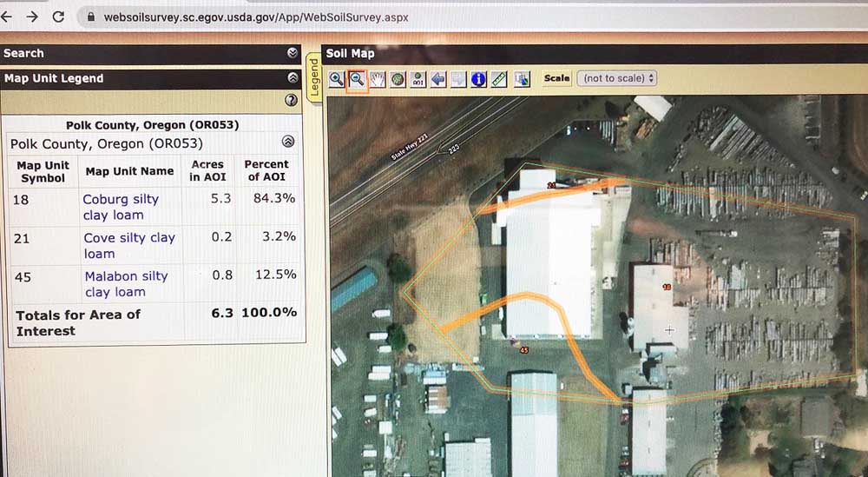Select the blue Identify info tool
Image resolution: width=868 pixels, height=477 pixels.
click(x=478, y=79)
